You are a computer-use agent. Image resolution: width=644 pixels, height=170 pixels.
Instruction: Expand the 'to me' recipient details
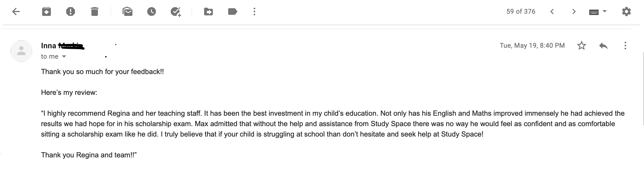(64, 56)
